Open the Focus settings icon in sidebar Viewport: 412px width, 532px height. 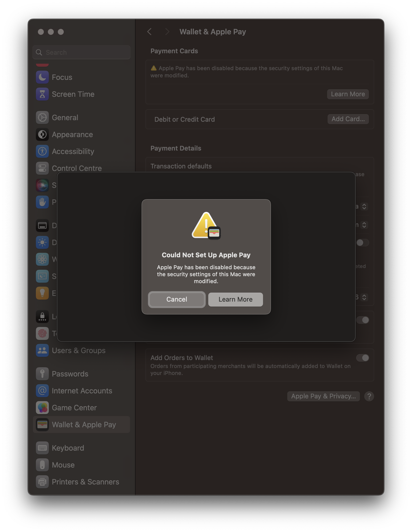pyautogui.click(x=42, y=77)
